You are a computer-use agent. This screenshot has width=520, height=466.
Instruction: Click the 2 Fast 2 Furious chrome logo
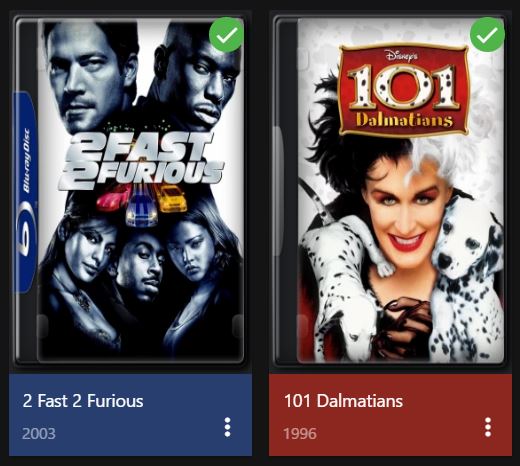point(141,161)
